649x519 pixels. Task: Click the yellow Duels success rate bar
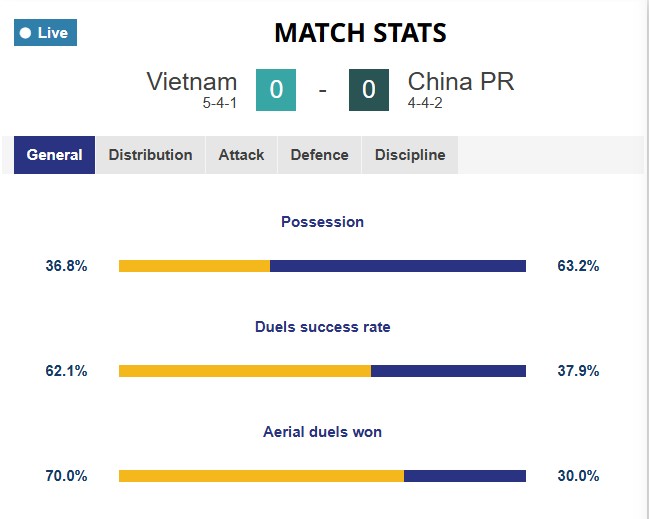tap(245, 371)
